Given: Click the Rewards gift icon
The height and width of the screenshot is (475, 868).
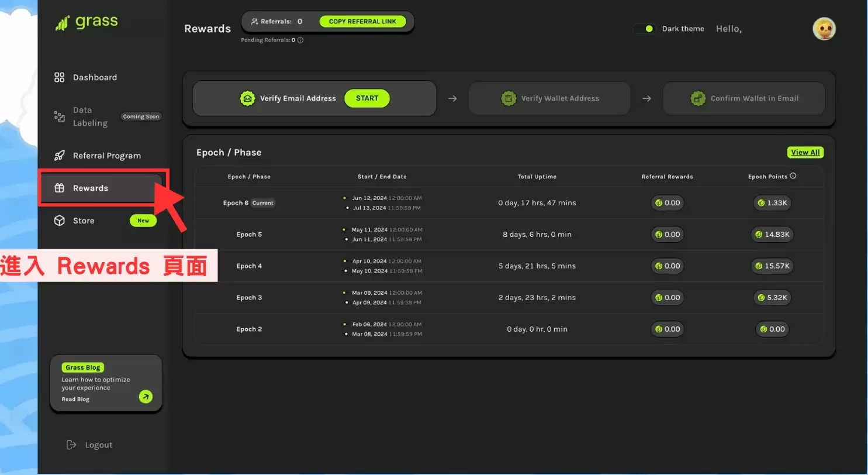Looking at the screenshot, I should pyautogui.click(x=59, y=188).
